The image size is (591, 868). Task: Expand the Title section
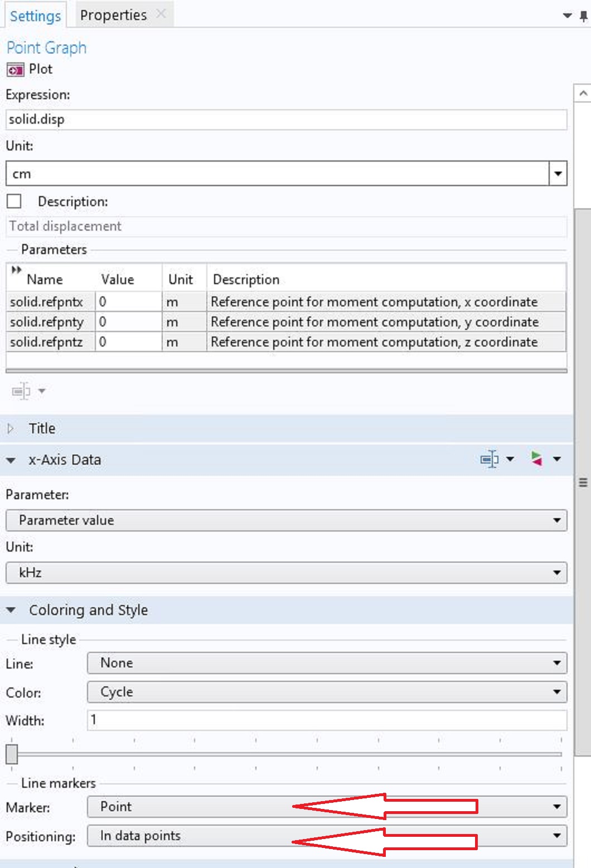(11, 428)
